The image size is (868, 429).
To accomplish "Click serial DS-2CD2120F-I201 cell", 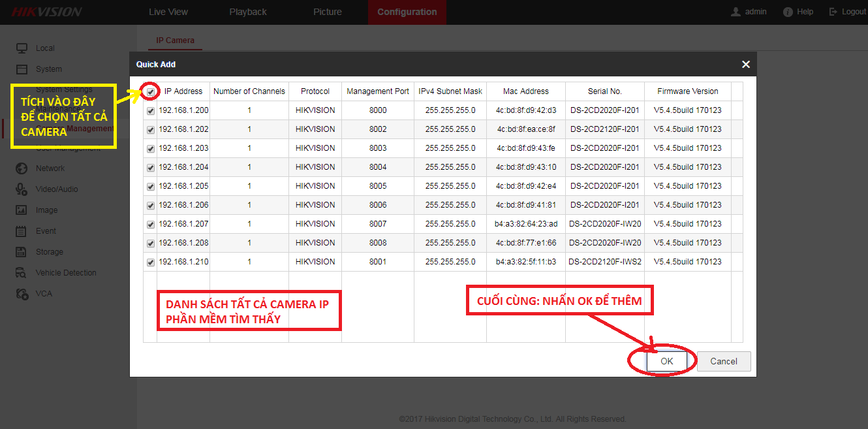I will (x=605, y=129).
